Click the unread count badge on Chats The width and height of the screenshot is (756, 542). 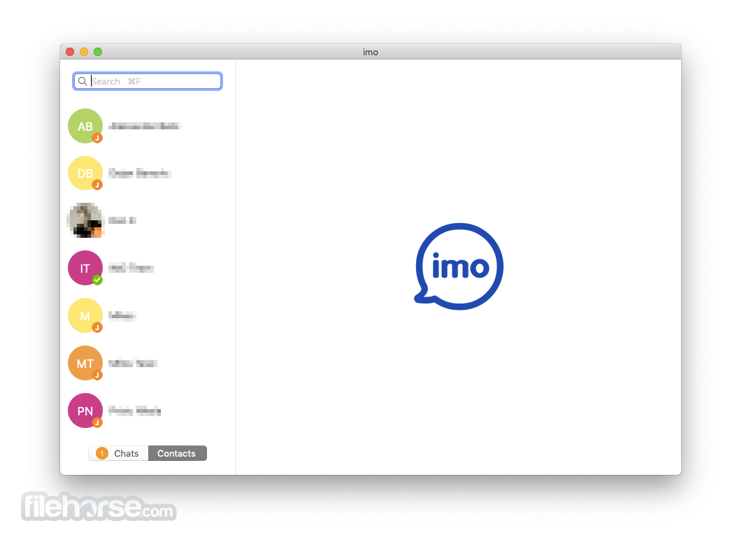coord(101,453)
